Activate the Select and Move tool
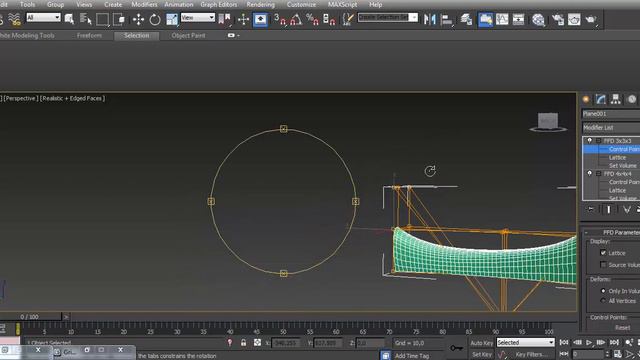Viewport: 640px width, 360px height. (x=138, y=19)
